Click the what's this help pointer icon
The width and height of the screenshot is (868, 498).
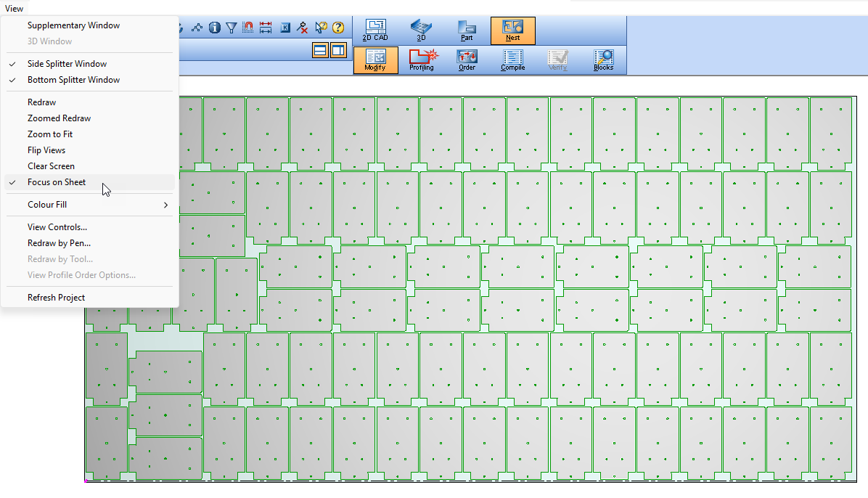coord(321,28)
